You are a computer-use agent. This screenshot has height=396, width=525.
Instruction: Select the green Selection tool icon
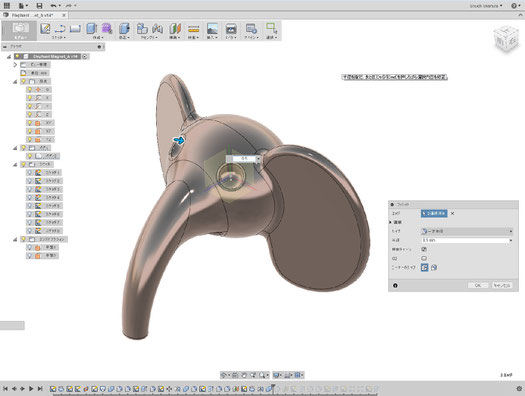271,28
